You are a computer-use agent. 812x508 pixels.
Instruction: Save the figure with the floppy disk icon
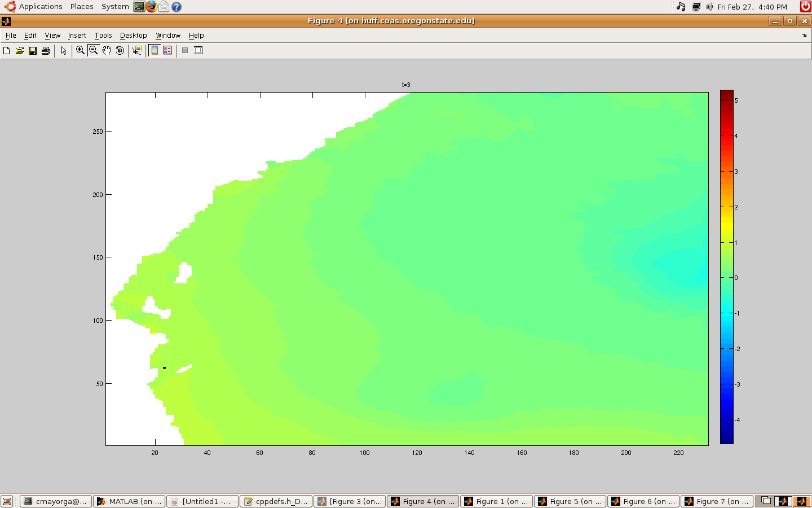pyautogui.click(x=33, y=51)
